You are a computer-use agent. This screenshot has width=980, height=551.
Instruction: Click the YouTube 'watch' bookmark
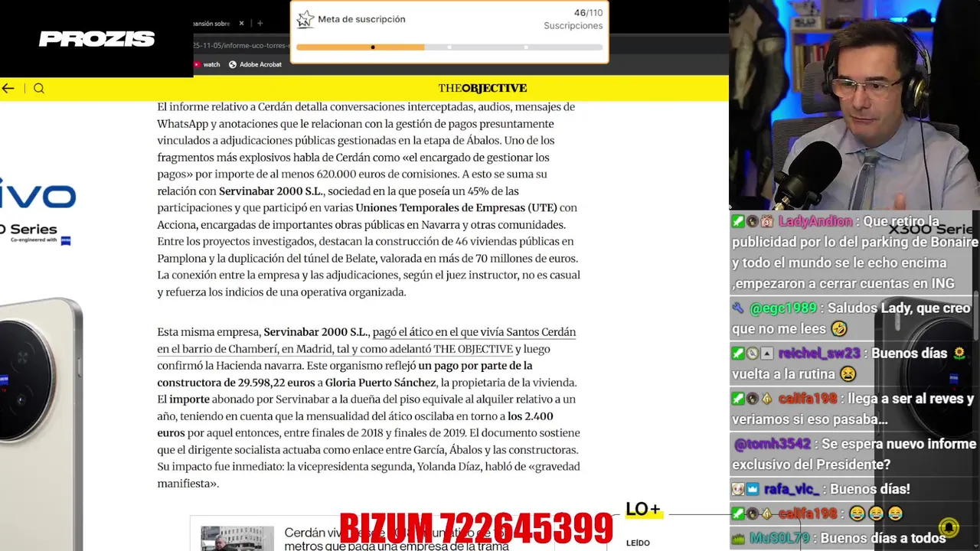tap(207, 64)
